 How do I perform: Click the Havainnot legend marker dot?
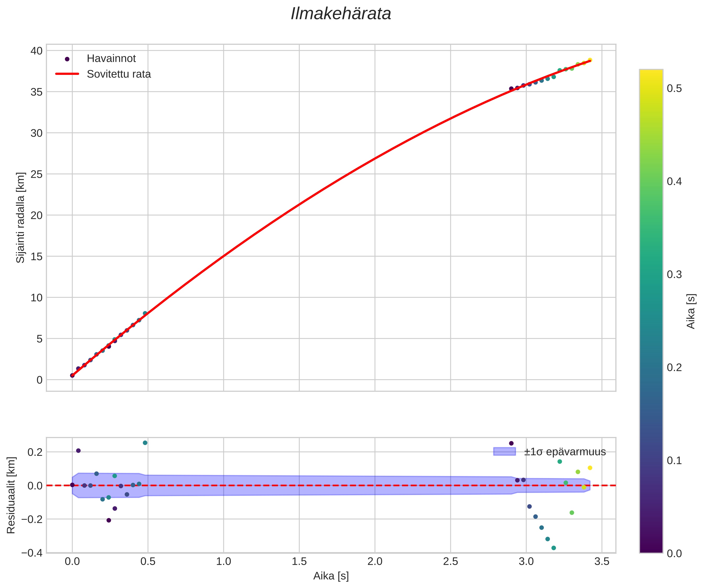click(x=67, y=59)
